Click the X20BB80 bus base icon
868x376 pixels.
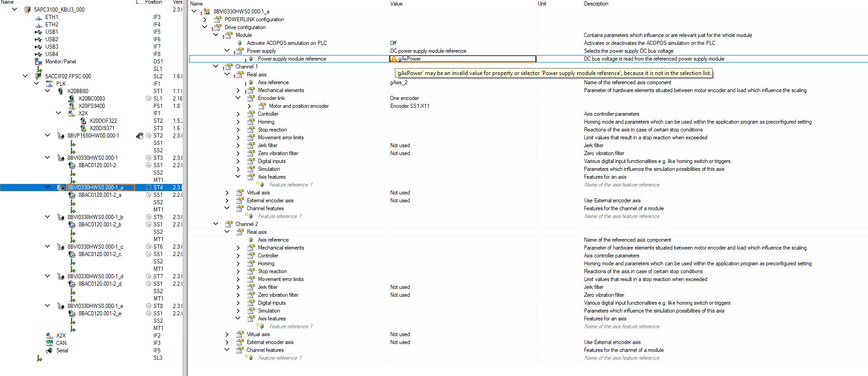(61, 91)
